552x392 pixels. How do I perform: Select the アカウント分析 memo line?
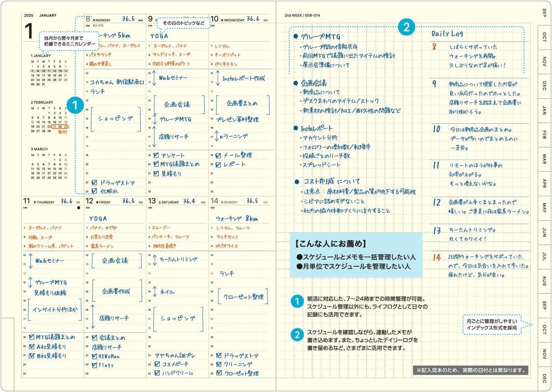point(320,138)
